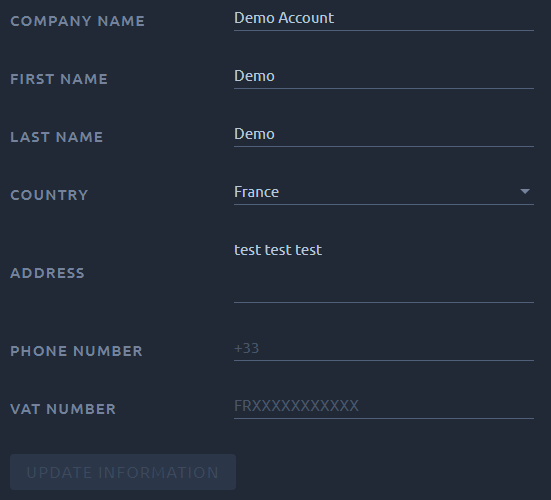Select the Last Name input field

(384, 134)
